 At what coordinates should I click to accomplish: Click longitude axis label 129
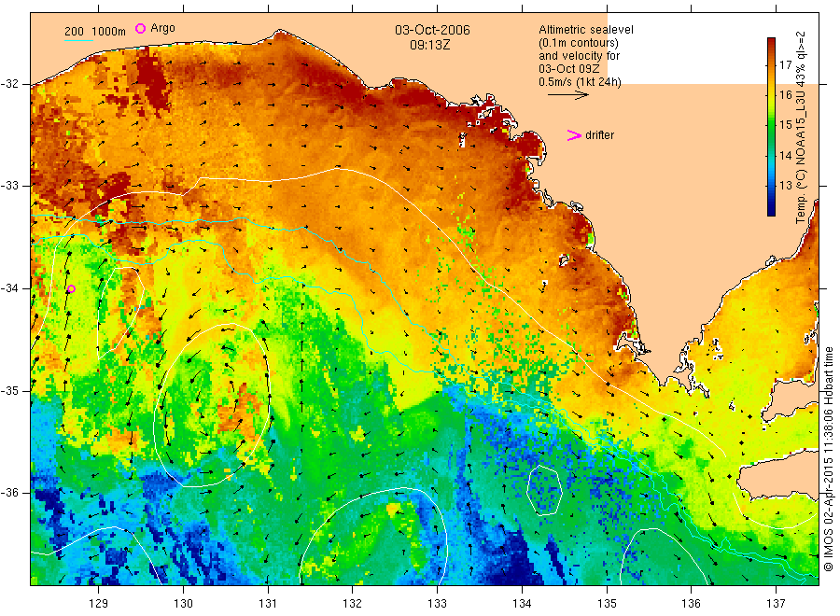99,603
